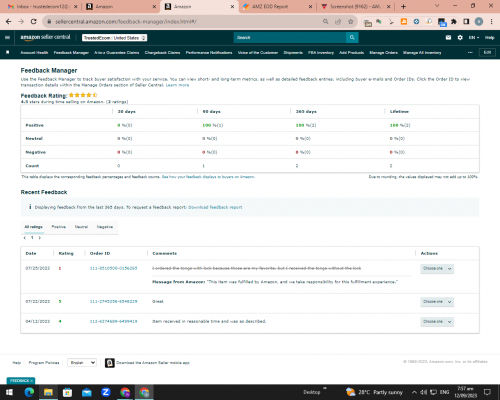Open Voice of the Customer
Screen dimensions: 500x400
258,53
